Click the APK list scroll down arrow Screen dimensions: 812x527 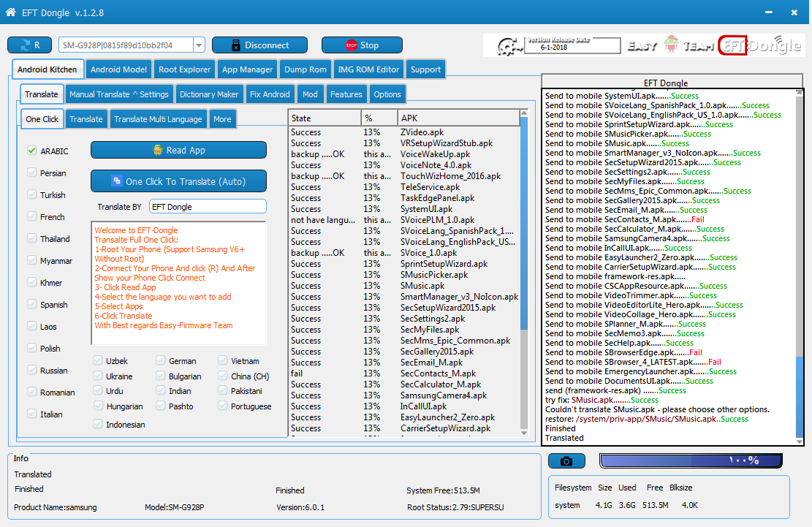[524, 433]
